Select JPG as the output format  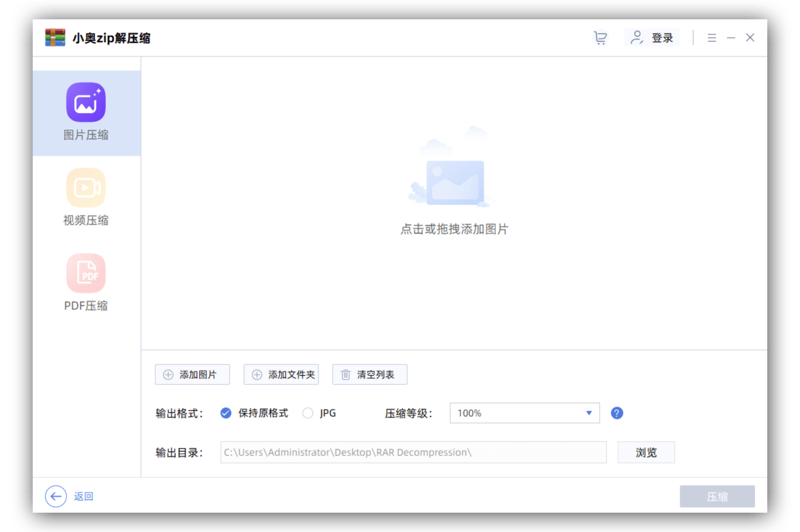click(x=308, y=413)
